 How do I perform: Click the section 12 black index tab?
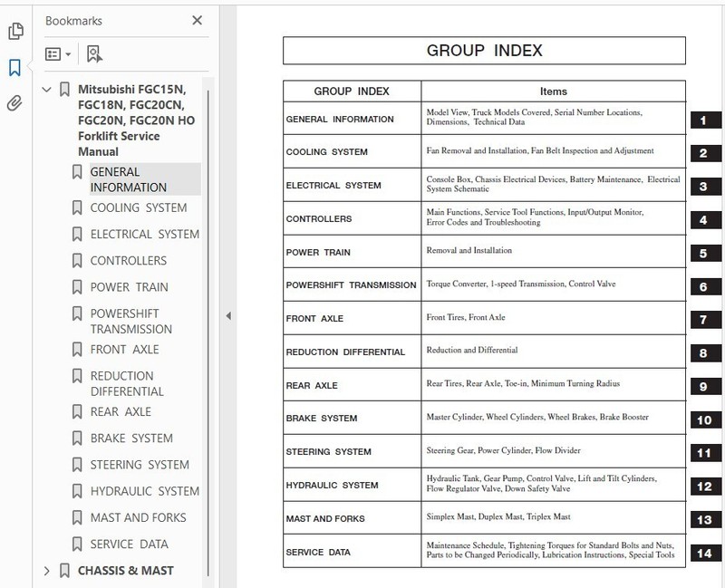click(706, 487)
